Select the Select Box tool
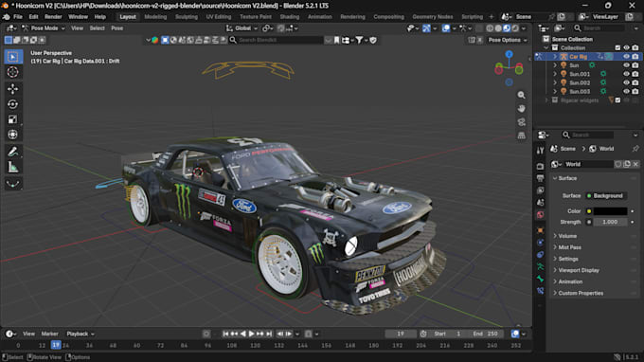 pos(12,56)
